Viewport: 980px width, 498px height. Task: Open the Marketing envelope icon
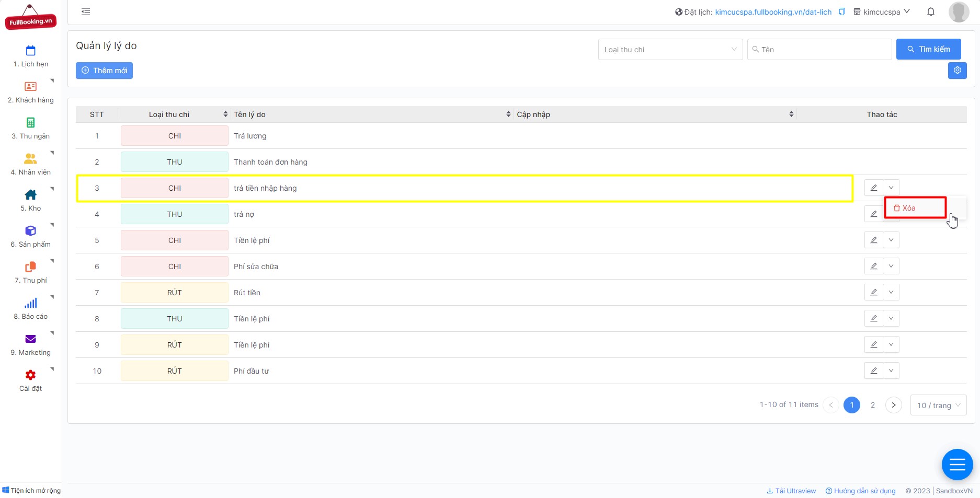coord(30,339)
